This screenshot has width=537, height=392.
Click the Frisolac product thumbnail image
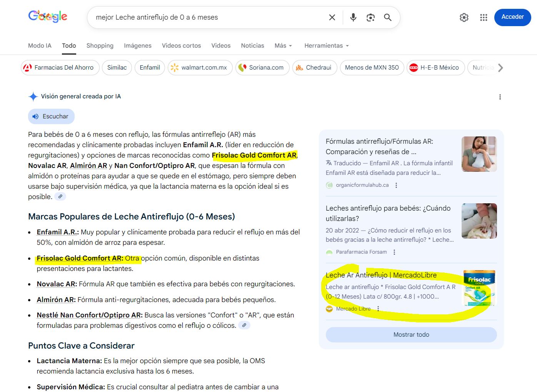(479, 288)
